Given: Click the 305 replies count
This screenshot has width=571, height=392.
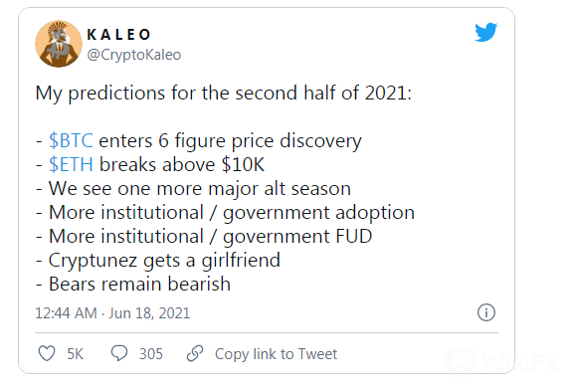Looking at the screenshot, I should tap(151, 354).
